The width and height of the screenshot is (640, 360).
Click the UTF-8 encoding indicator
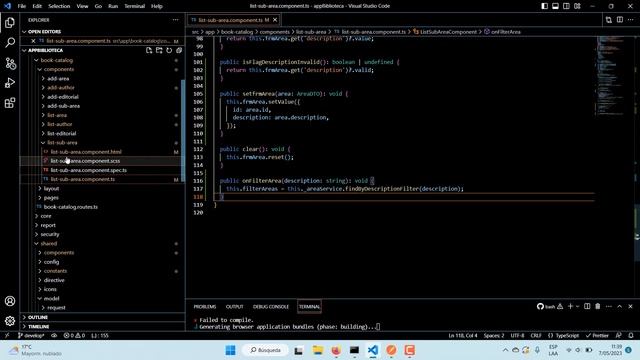pyautogui.click(x=518, y=336)
